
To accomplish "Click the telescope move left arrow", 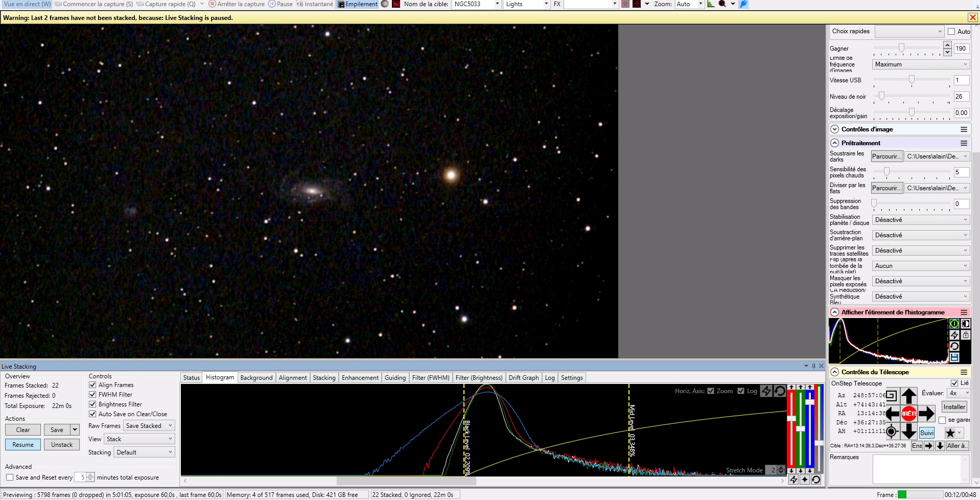I will [x=892, y=414].
